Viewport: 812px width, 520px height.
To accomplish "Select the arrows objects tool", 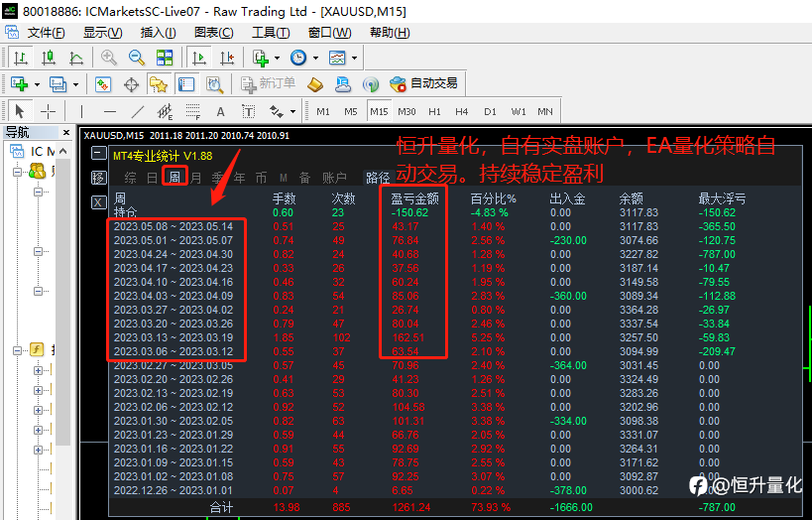I will [277, 111].
